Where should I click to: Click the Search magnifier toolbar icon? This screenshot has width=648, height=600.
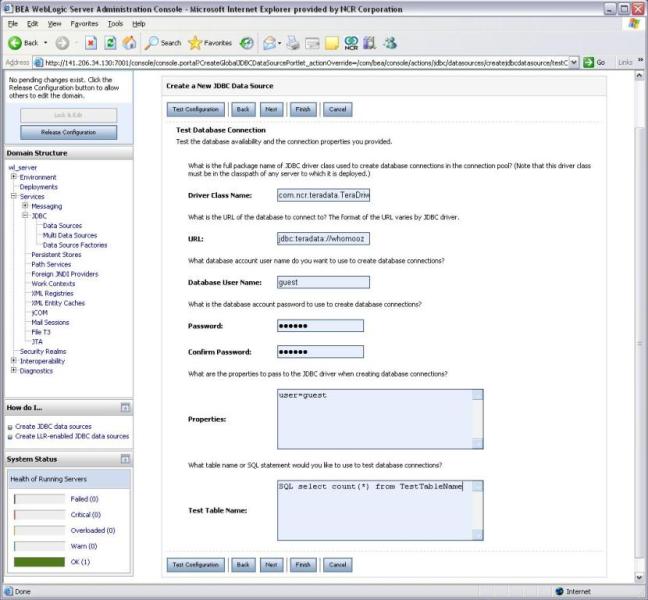pos(151,43)
